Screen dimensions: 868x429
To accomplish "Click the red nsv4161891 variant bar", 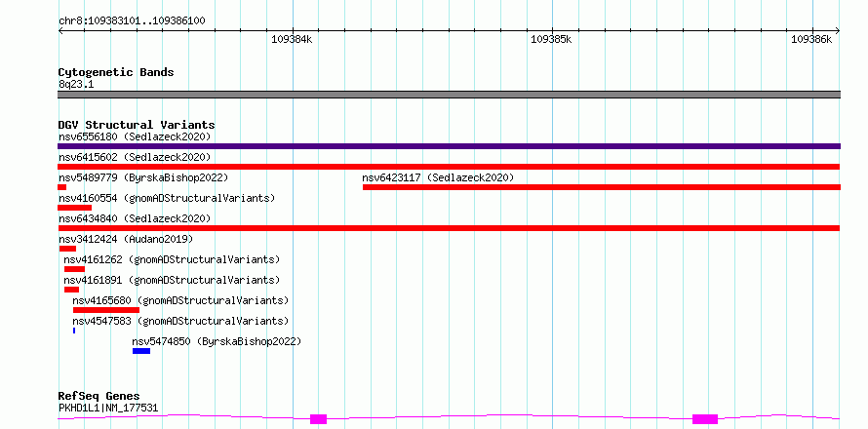I will click(71, 290).
